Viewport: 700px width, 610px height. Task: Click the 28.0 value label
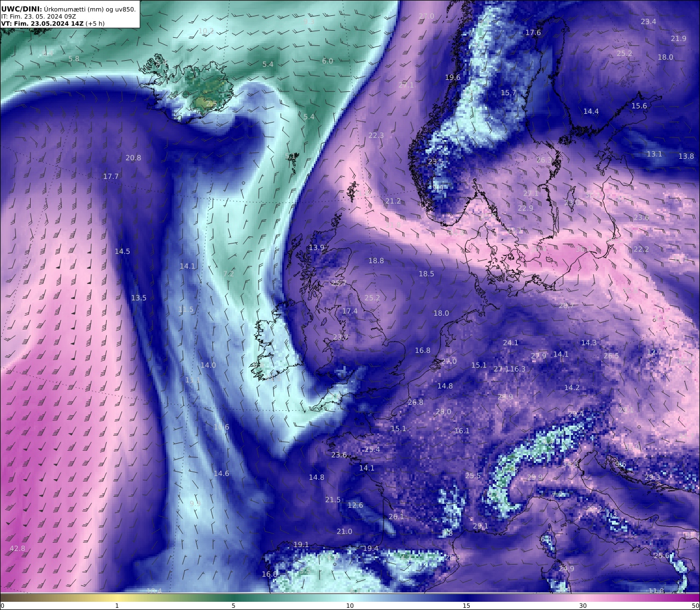[444, 411]
